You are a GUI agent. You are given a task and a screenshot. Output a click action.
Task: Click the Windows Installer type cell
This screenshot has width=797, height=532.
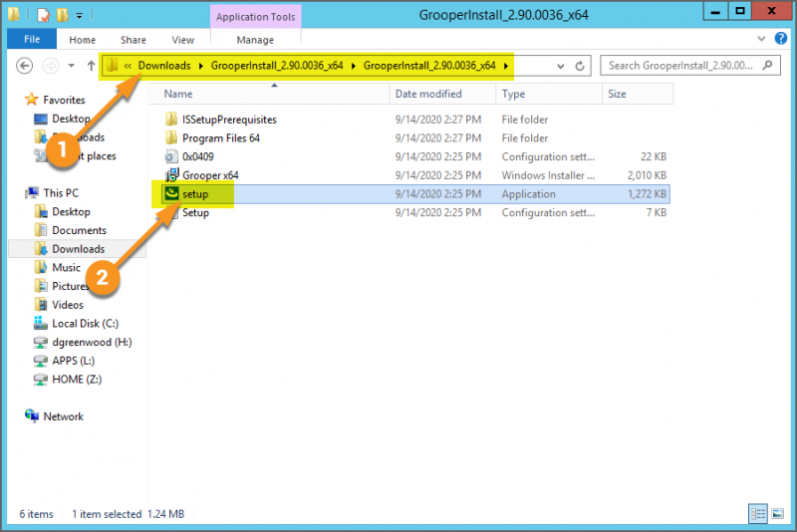tap(548, 175)
